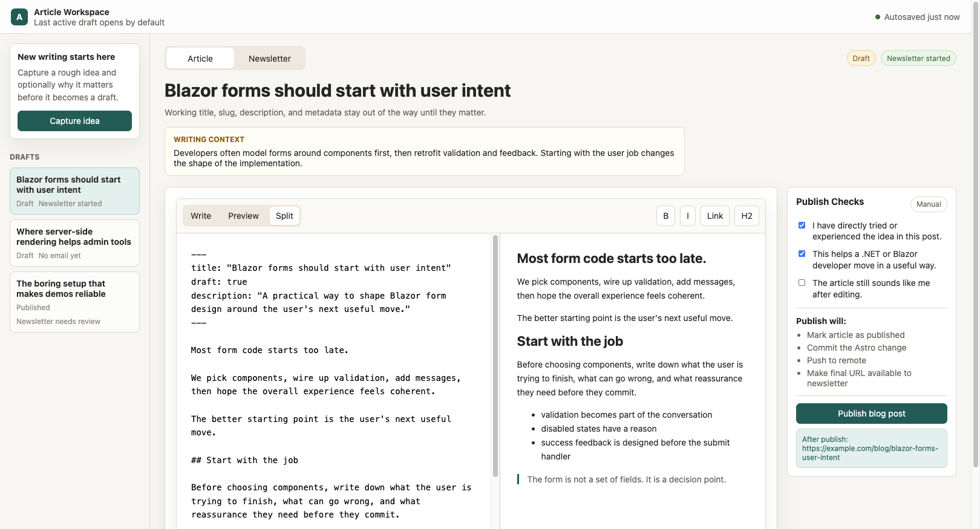The width and height of the screenshot is (980, 529).
Task: Open the 'Where server-side rendering helps' draft
Action: (74, 243)
